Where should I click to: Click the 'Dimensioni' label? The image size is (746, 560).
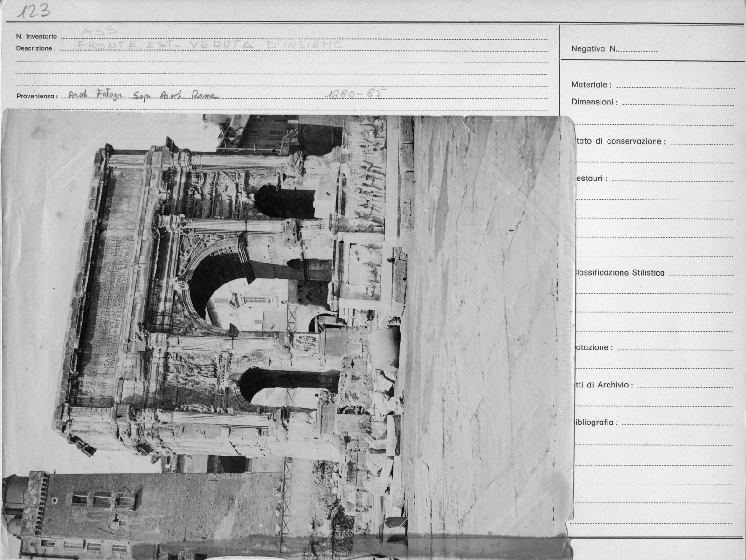click(x=594, y=102)
